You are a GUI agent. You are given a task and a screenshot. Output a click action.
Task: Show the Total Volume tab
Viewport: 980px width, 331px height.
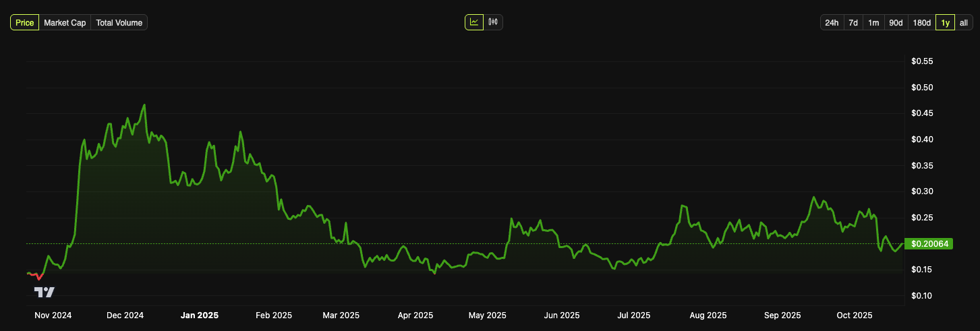[x=119, y=23]
